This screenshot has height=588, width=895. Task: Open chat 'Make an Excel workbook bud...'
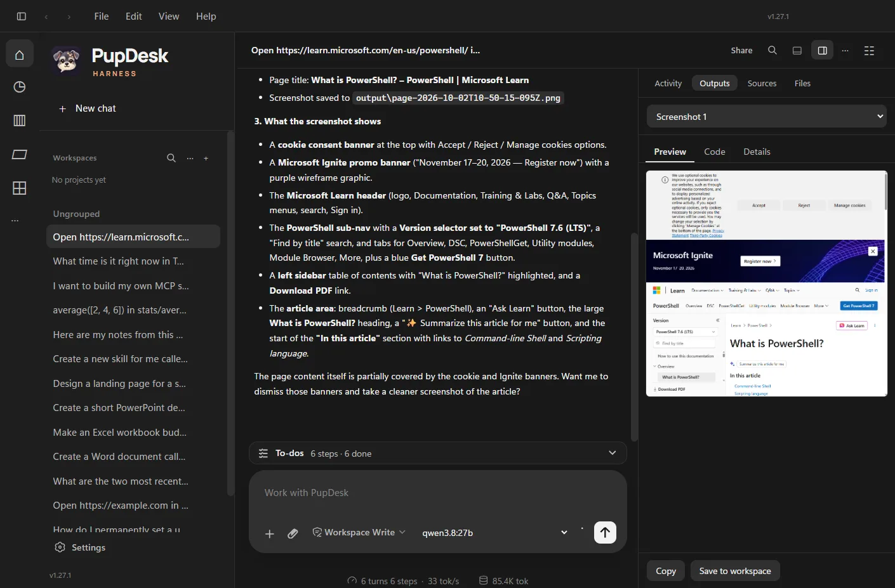click(x=133, y=433)
